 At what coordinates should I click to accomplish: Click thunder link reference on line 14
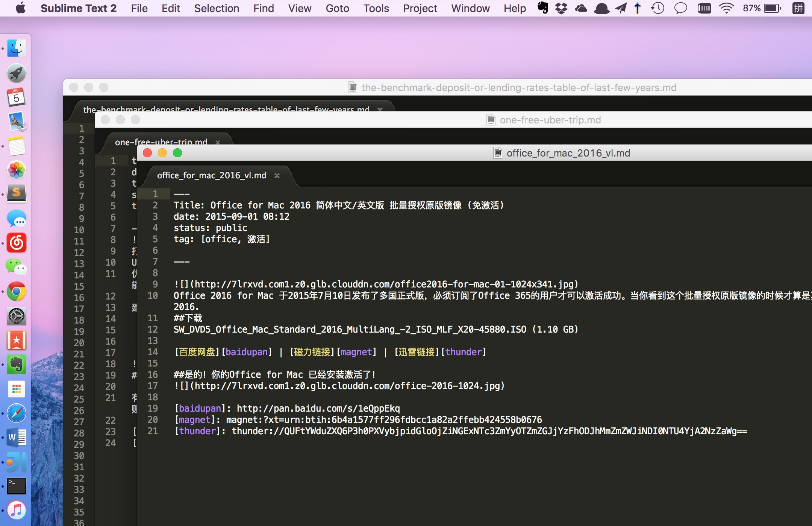pos(464,352)
